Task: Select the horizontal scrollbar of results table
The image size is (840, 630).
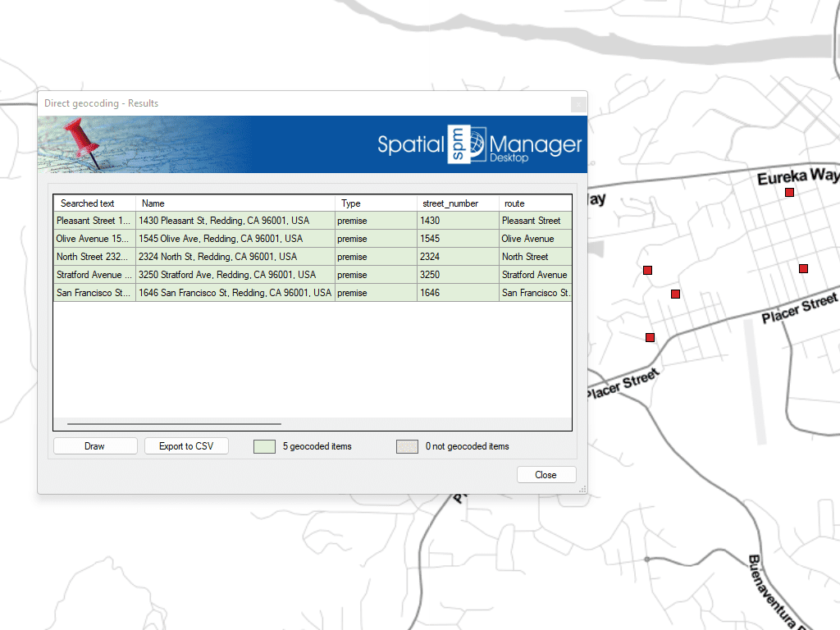Action: click(x=174, y=424)
